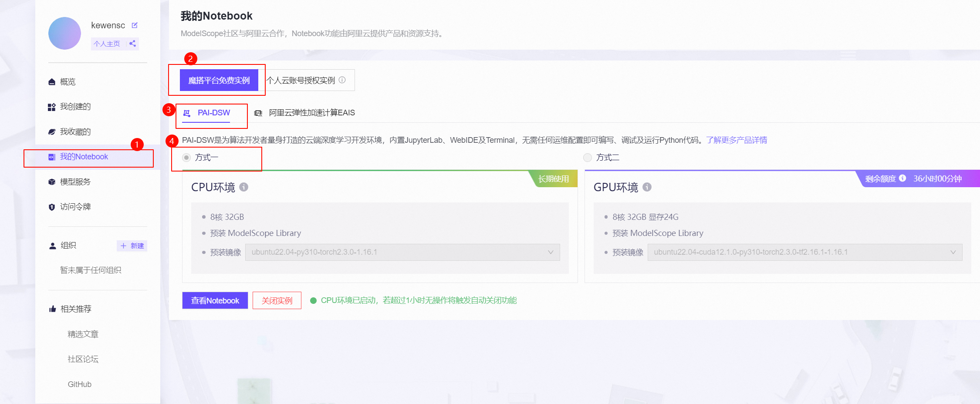Click the 查看Notebook button
Screen dimensions: 980x404
coord(215,300)
